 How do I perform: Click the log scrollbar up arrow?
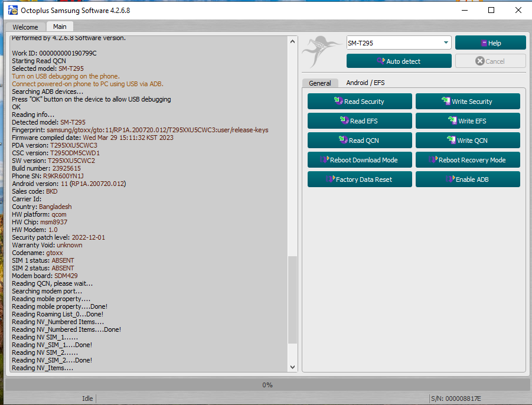click(292, 41)
